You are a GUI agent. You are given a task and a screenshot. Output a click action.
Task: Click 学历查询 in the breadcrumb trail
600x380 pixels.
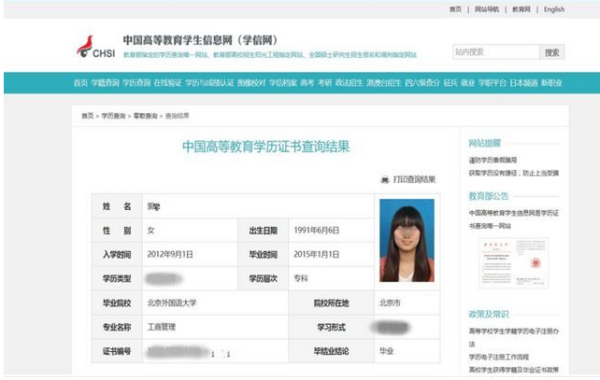click(x=113, y=116)
